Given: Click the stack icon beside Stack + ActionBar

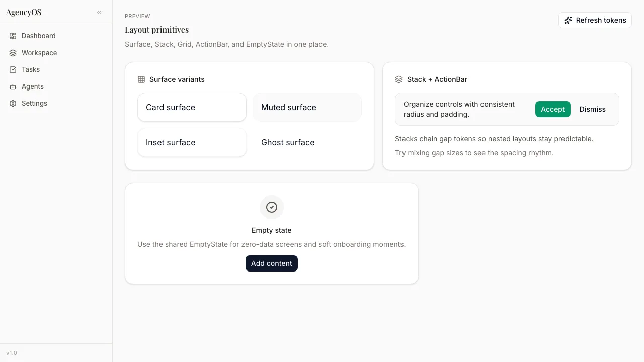Looking at the screenshot, I should pyautogui.click(x=399, y=79).
